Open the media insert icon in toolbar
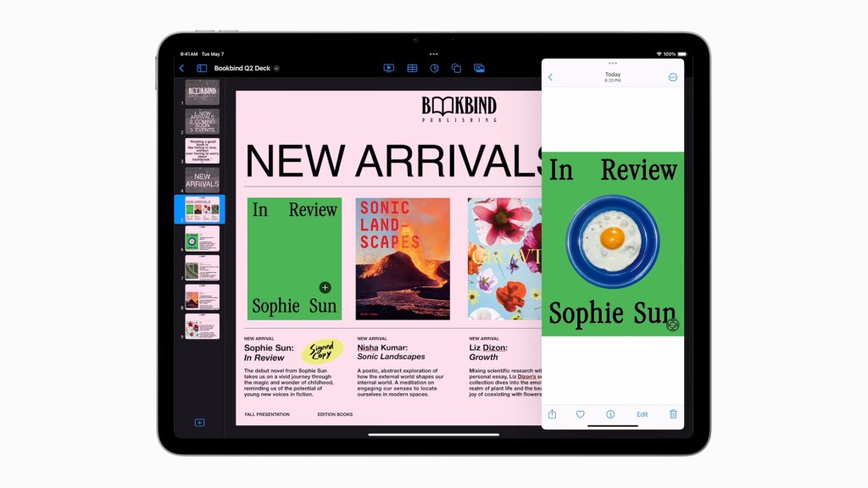868x488 pixels. [479, 68]
